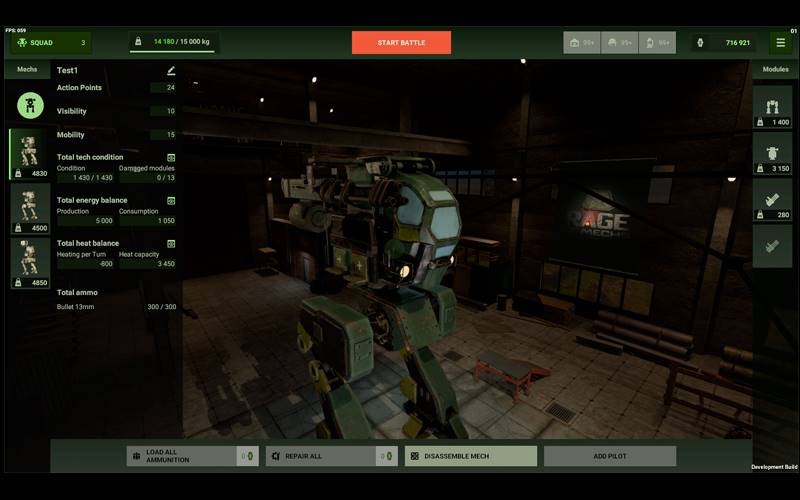
Task: Click the first resource icon in the top bar
Action: [582, 43]
